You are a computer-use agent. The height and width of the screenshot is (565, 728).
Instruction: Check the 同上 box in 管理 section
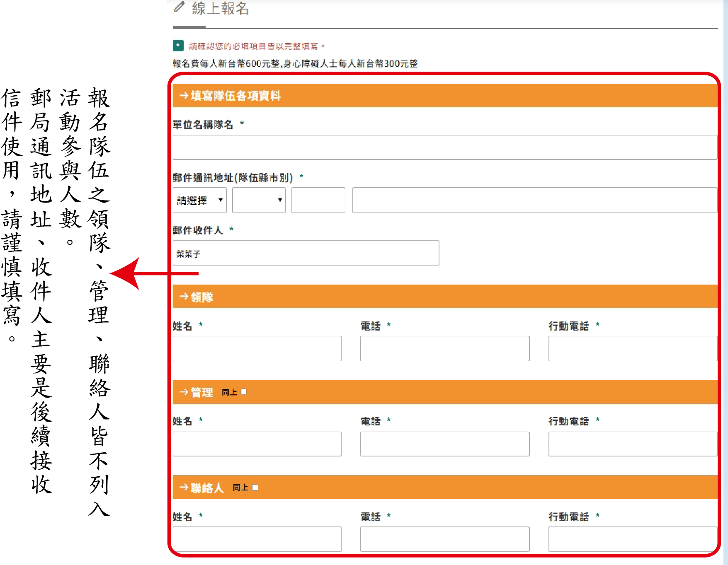(244, 392)
